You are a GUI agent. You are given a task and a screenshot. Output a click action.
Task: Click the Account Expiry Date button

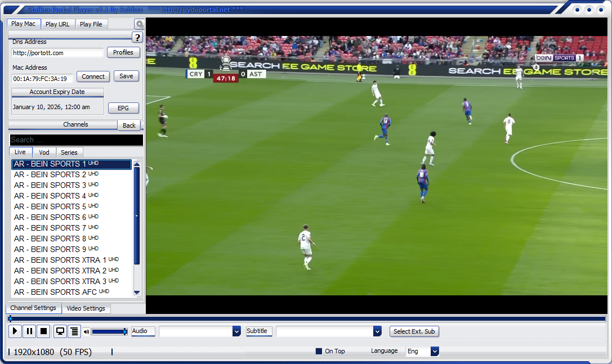coord(57,92)
